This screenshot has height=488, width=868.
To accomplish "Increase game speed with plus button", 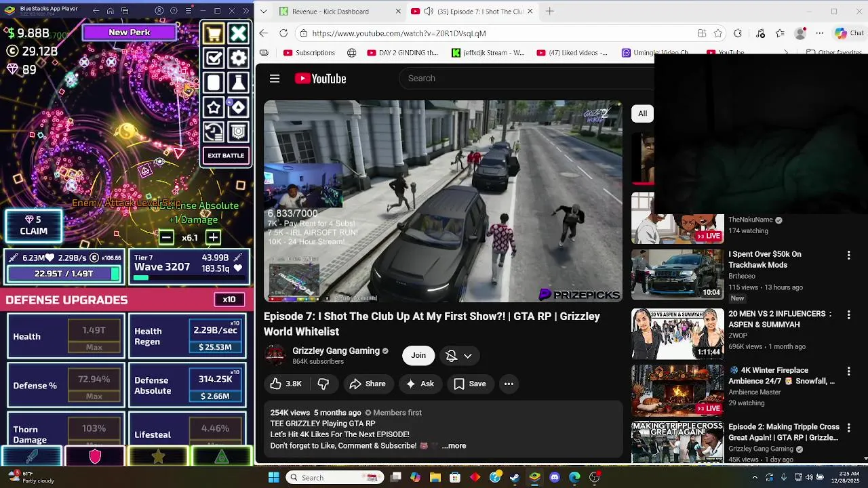I will (x=213, y=237).
